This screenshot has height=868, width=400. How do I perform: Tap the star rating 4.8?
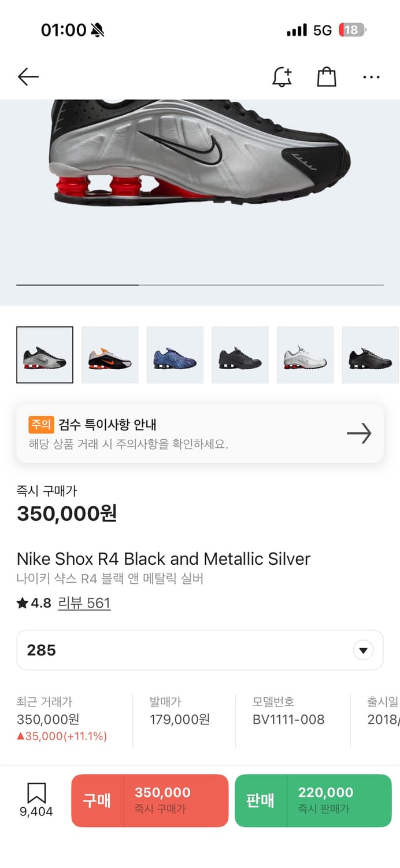tap(34, 604)
